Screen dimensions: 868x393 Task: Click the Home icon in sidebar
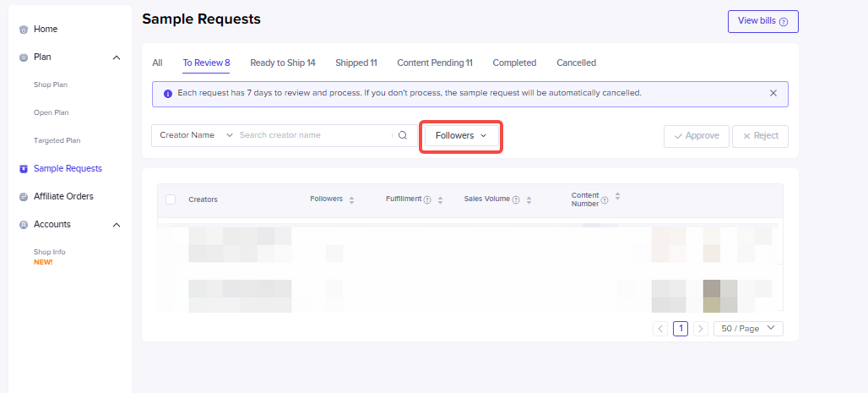click(24, 30)
